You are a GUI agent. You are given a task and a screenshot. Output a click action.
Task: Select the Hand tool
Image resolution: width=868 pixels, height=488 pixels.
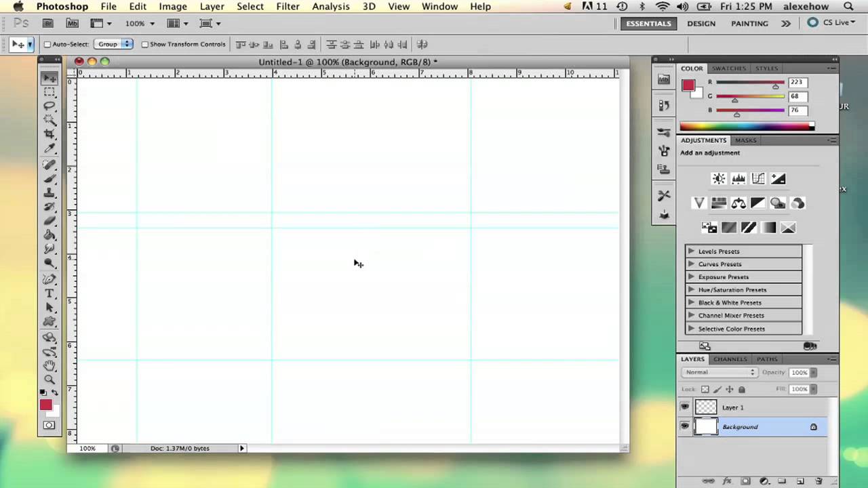(x=50, y=366)
